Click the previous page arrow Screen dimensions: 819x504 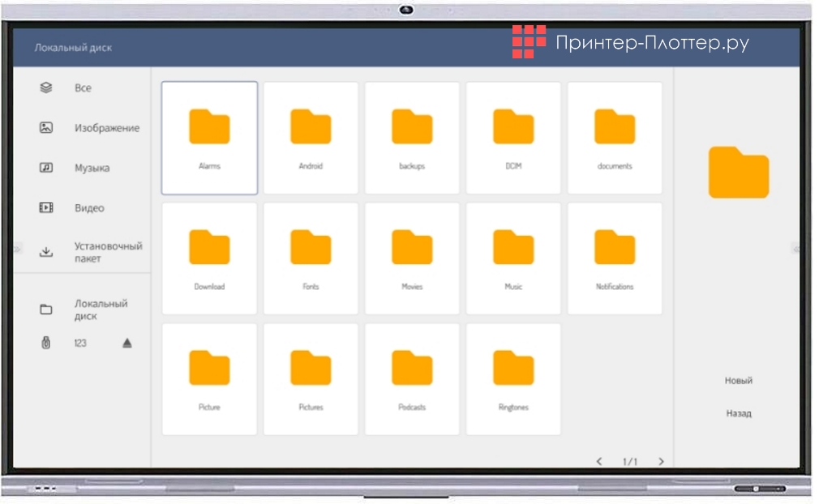(599, 460)
